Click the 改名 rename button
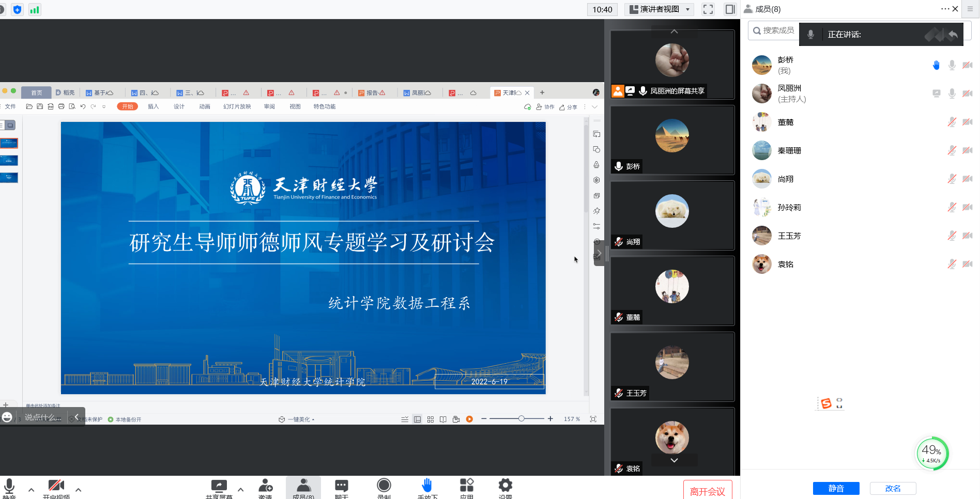 [x=893, y=488]
